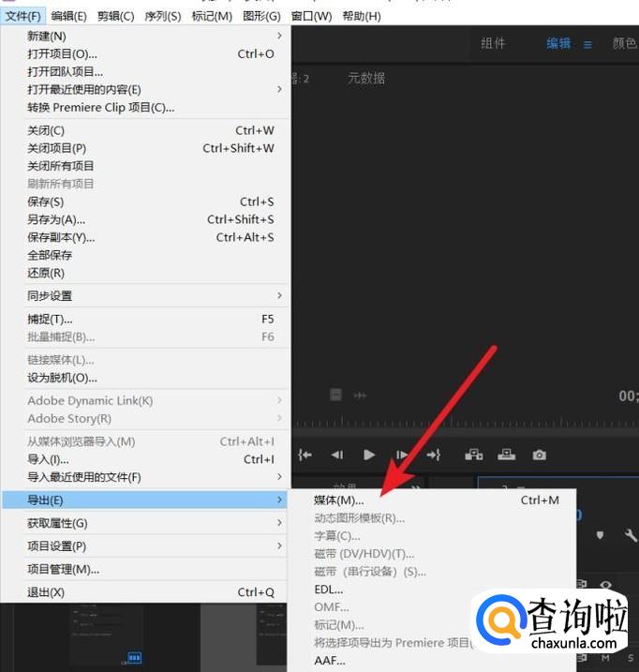The height and width of the screenshot is (672, 639).
Task: Choose 打开团队项目...
Action: point(145,71)
